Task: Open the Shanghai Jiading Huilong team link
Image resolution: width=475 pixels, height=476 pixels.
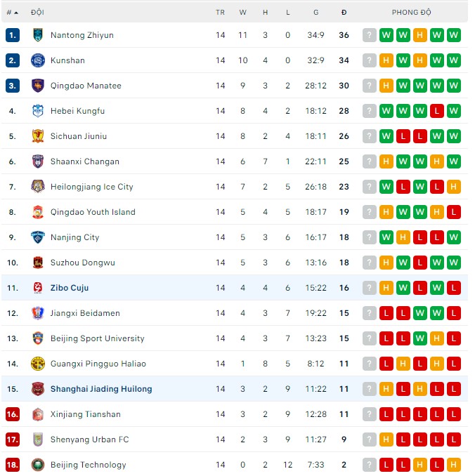Action: click(x=101, y=389)
